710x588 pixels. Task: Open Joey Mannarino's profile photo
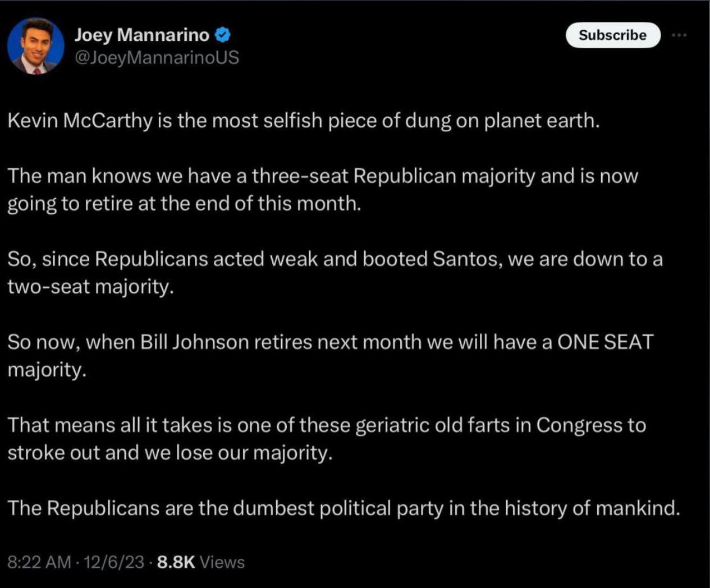coord(35,46)
